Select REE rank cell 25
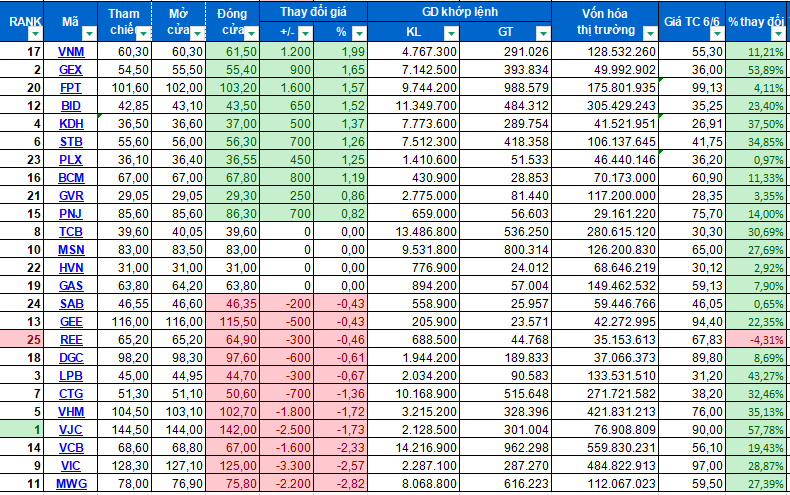Image resolution: width=790 pixels, height=495 pixels. pyautogui.click(x=21, y=340)
